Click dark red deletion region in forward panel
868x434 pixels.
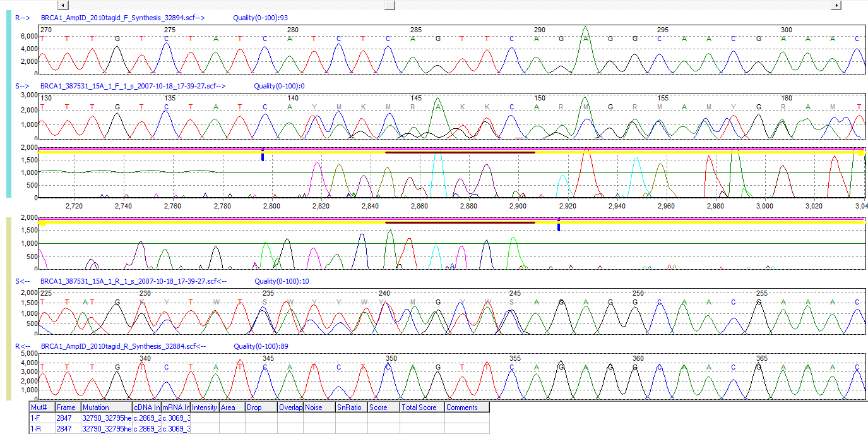click(460, 152)
